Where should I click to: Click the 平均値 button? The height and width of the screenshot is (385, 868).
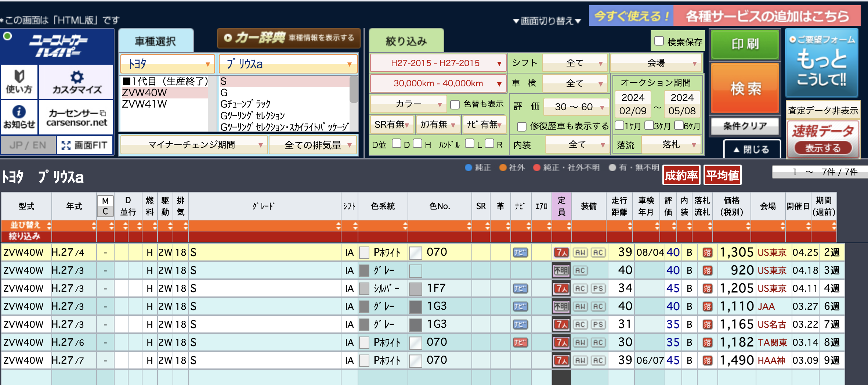[x=722, y=175]
